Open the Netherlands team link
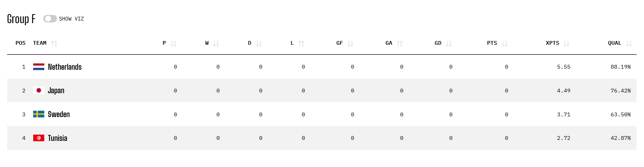Image resolution: width=644 pixels, height=167 pixels. pos(64,67)
